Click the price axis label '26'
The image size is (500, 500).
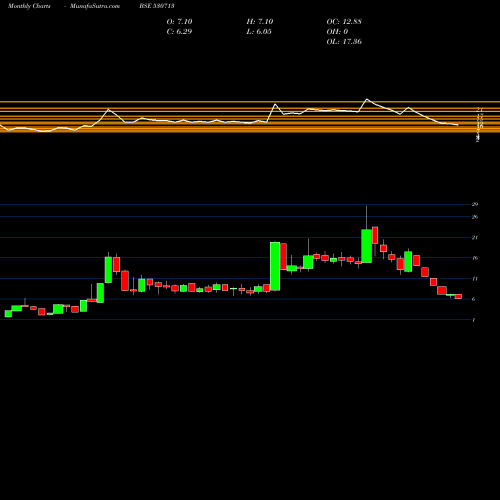[475, 217]
